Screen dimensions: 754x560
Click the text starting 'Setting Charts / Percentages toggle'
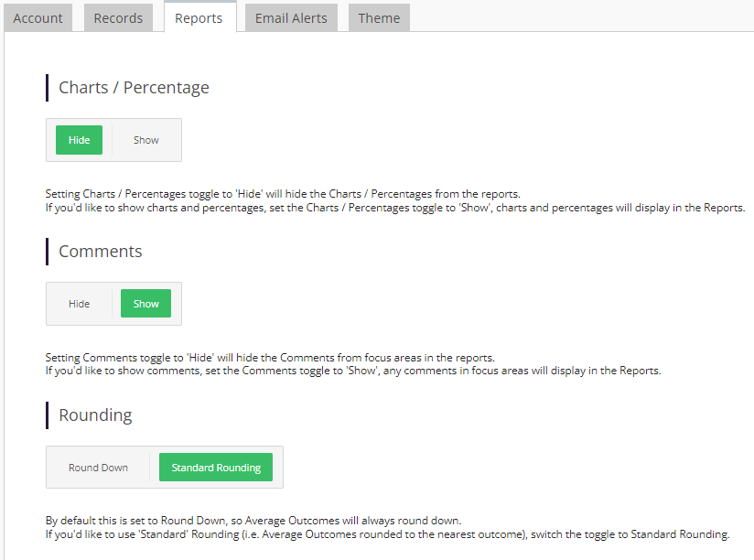coord(283,194)
